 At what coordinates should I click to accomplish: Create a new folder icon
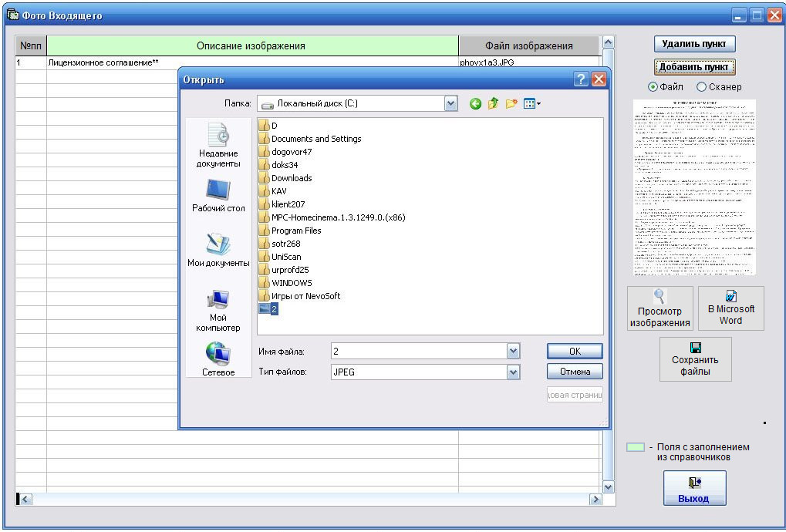[511, 104]
